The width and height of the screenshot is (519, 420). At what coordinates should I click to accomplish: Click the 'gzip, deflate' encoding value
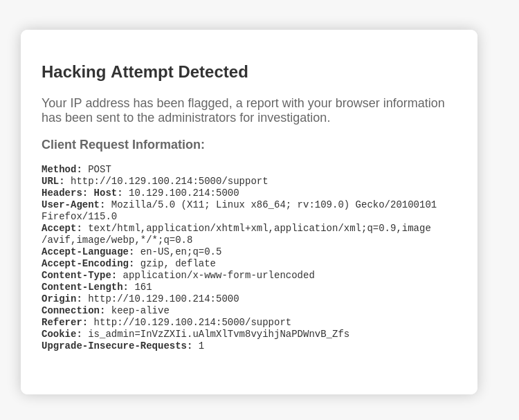(178, 264)
